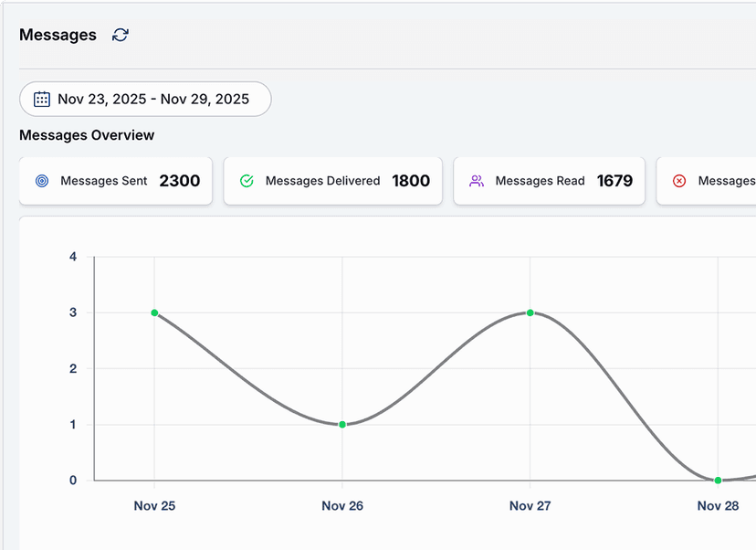Expand the partially visible fourth stat card
Image resolution: width=756 pixels, height=550 pixels.
point(721,181)
